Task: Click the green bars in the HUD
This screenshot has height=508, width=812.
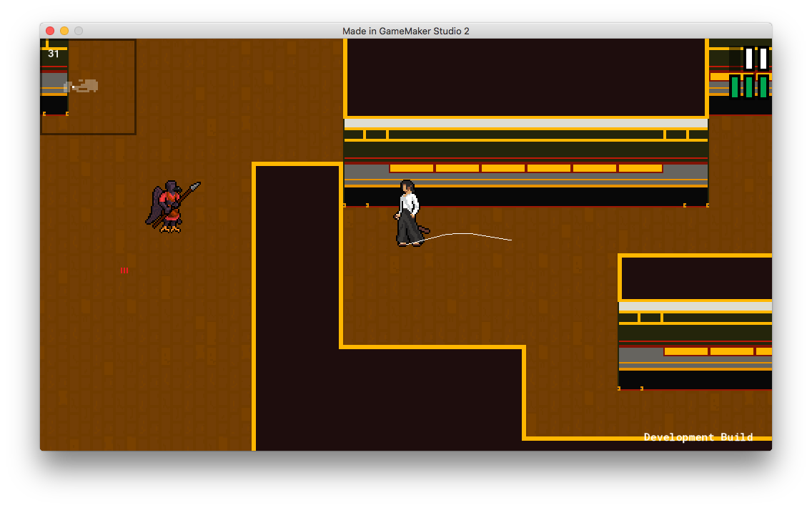Action: [749, 87]
